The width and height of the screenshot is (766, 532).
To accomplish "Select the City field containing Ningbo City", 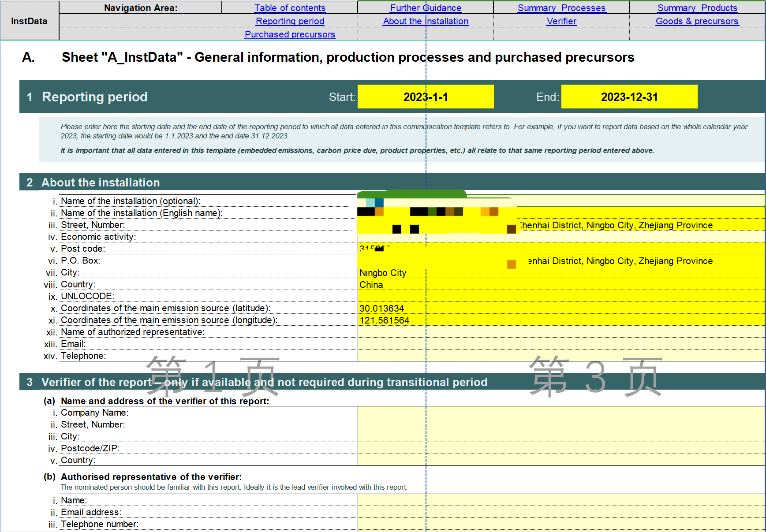I will pyautogui.click(x=561, y=272).
